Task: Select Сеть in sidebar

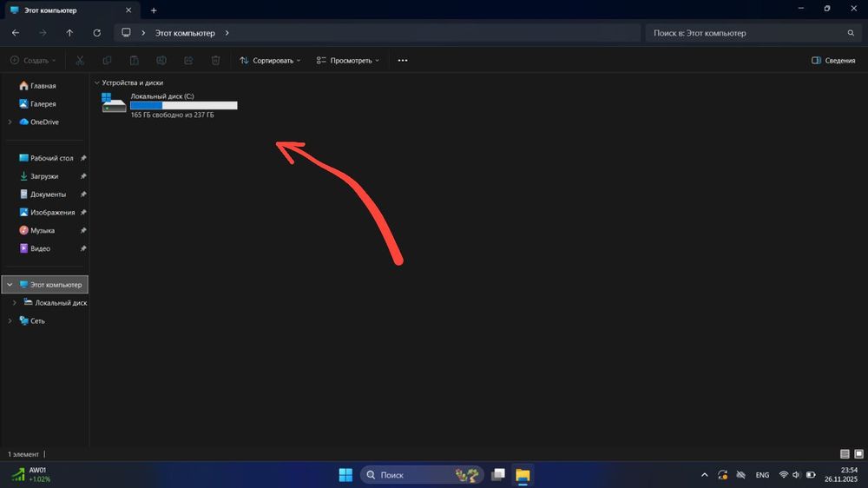Action: click(x=37, y=320)
